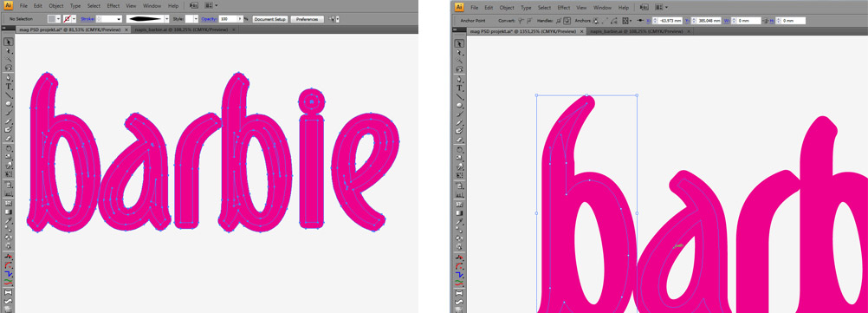Click the fill color swatch in control bar
The image size is (868, 313).
(x=51, y=19)
